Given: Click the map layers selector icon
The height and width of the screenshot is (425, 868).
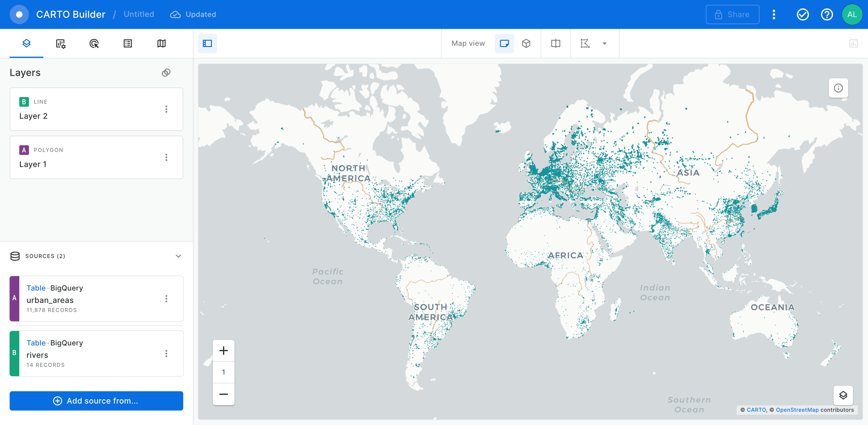Looking at the screenshot, I should (843, 395).
